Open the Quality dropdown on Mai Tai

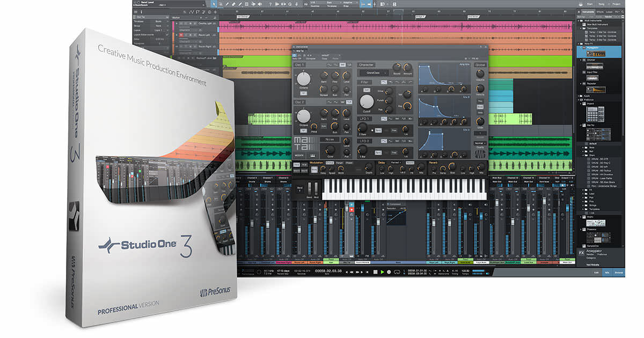tap(479, 143)
